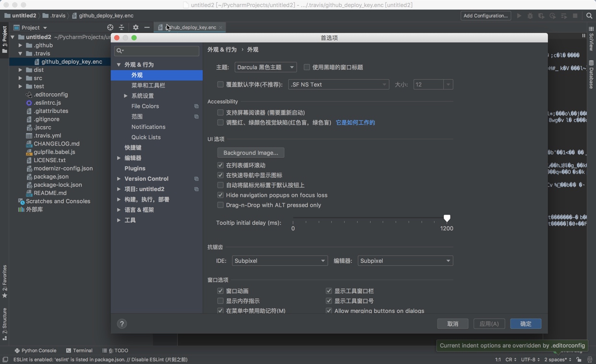Image resolution: width=596 pixels, height=364 pixels.
Task: Uncheck 在列表循环滚动 checkbox
Action: click(x=220, y=165)
